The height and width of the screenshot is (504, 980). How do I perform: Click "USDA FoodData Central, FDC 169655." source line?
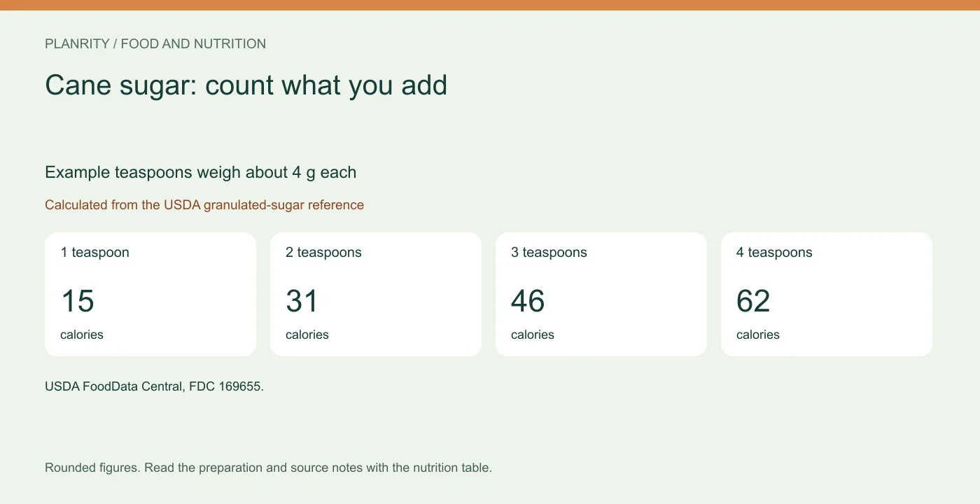click(x=154, y=386)
